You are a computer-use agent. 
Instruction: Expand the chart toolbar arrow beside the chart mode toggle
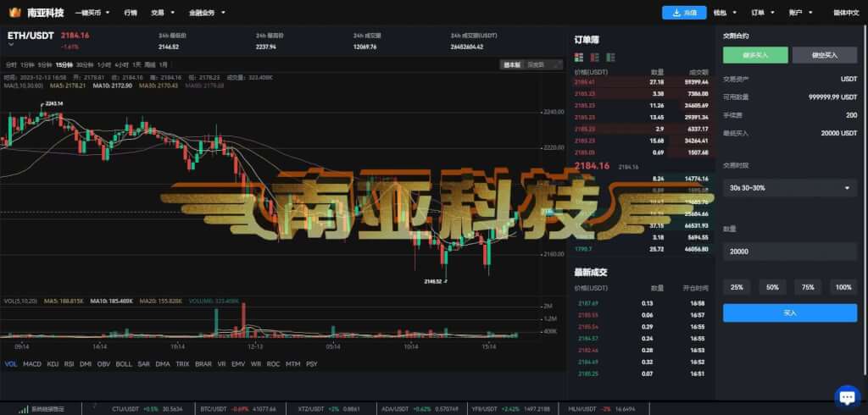557,64
